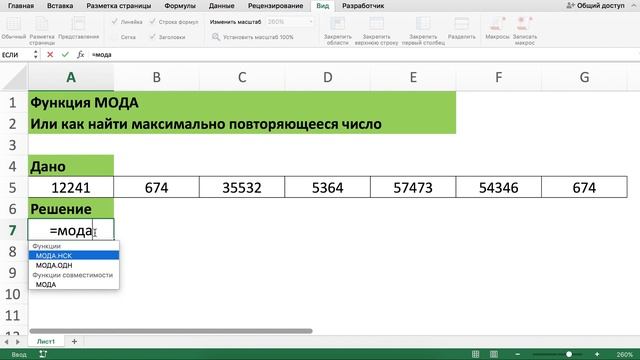Select the Лист1 sheet tab
640x360 pixels.
point(46,341)
